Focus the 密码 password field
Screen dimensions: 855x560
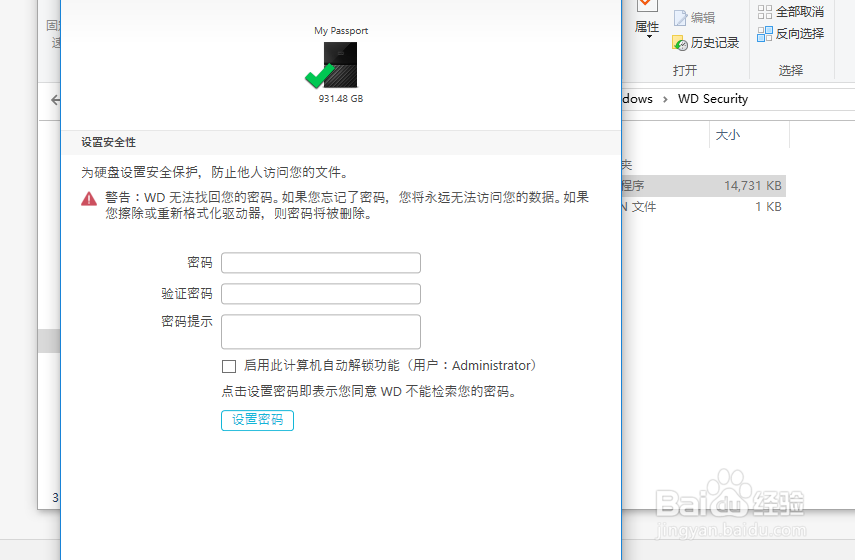coord(321,263)
